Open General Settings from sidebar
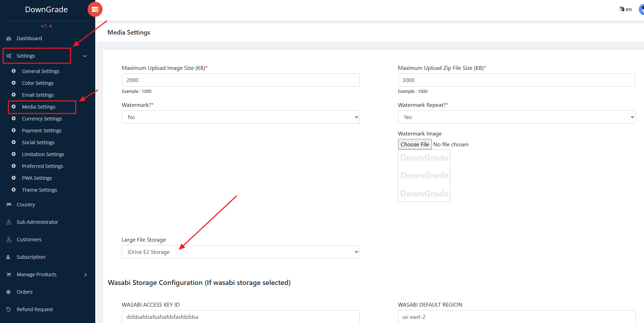This screenshot has width=644, height=323. pyautogui.click(x=40, y=71)
